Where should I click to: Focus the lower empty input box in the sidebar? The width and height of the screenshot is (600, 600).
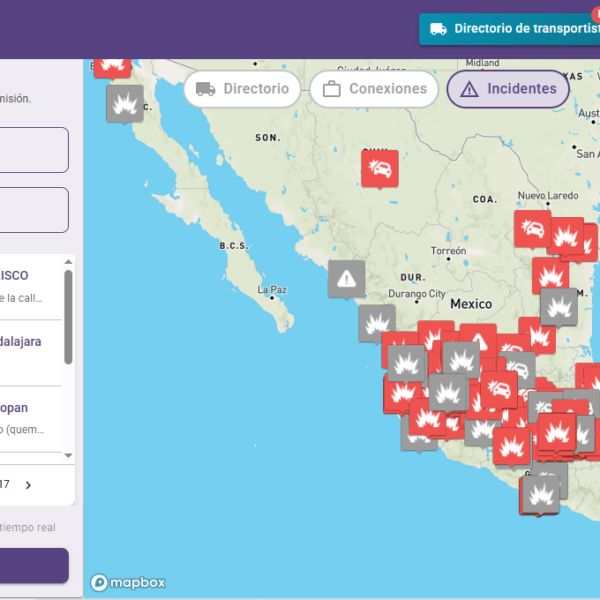(34, 210)
